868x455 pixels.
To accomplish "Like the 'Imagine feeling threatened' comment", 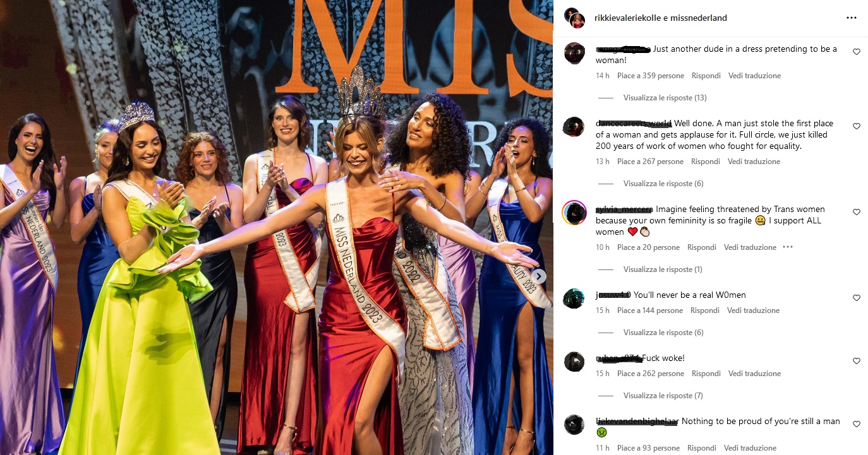I will 857,212.
